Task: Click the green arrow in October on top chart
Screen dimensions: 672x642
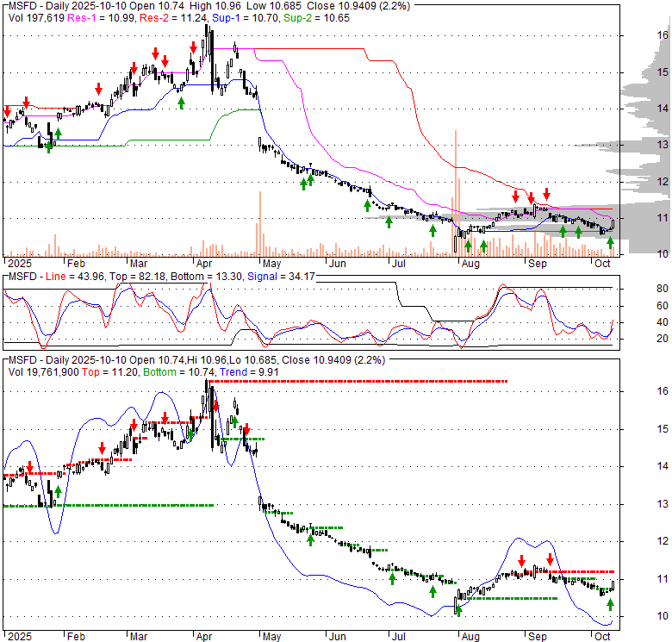Action: point(611,243)
